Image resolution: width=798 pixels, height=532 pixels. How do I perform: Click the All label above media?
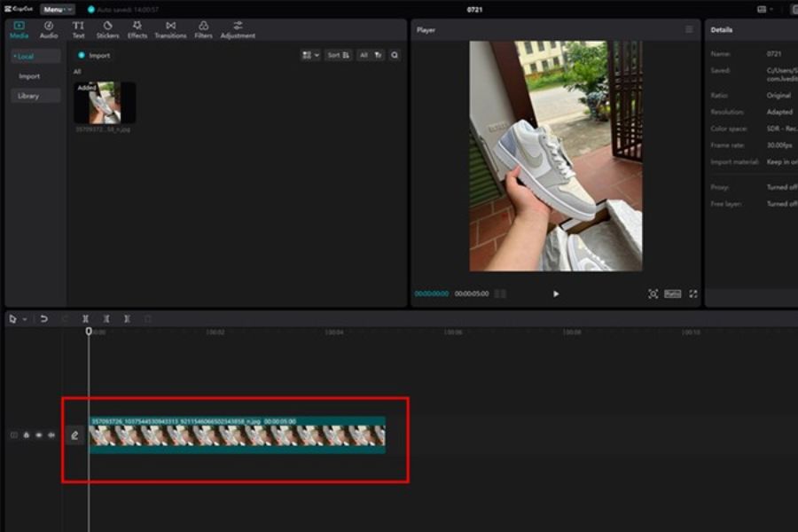[77, 72]
